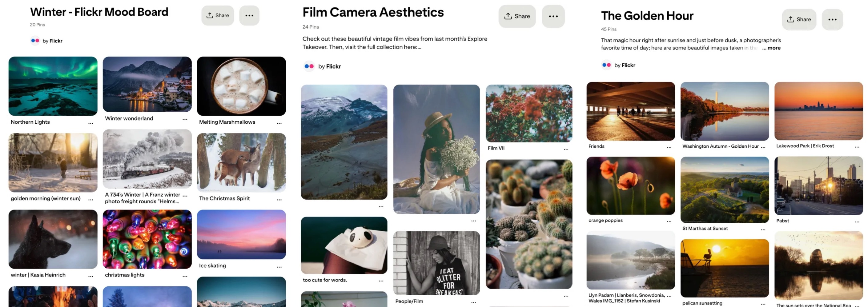Open options for the Ice skating pin
Image resolution: width=868 pixels, height=307 pixels.
coord(279,267)
